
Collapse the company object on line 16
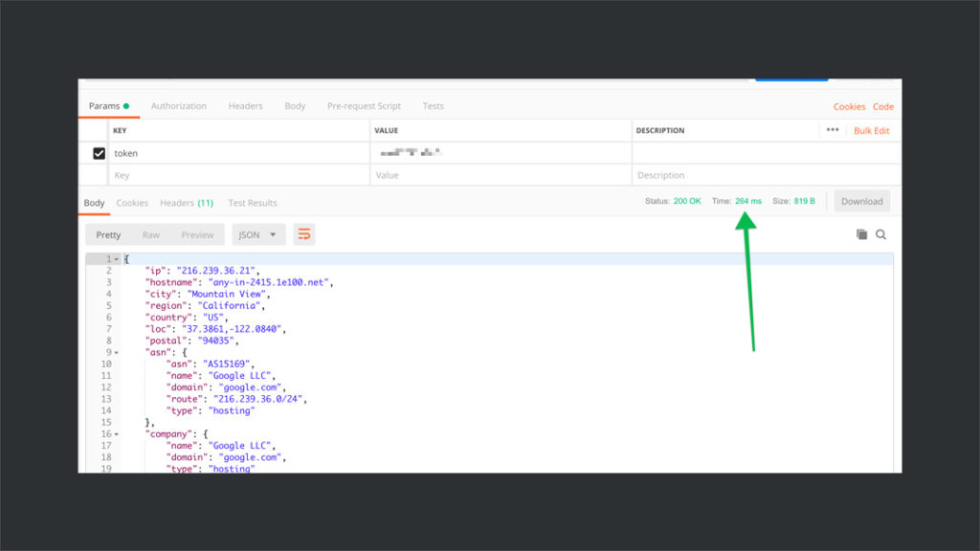[114, 433]
